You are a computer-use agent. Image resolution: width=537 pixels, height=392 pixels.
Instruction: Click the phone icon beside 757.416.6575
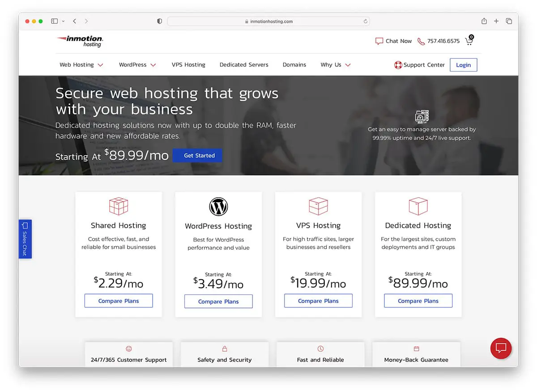pos(421,41)
